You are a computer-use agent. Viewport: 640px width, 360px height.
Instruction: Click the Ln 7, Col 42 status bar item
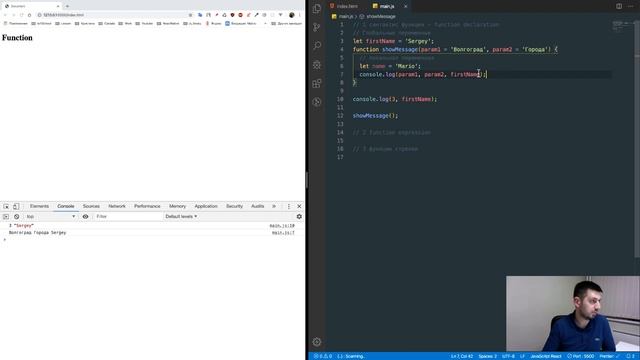(462, 356)
